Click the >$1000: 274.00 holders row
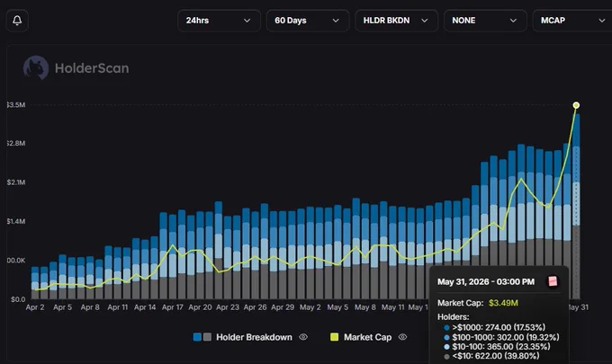Viewport: 612px width, 364px height. coord(494,327)
